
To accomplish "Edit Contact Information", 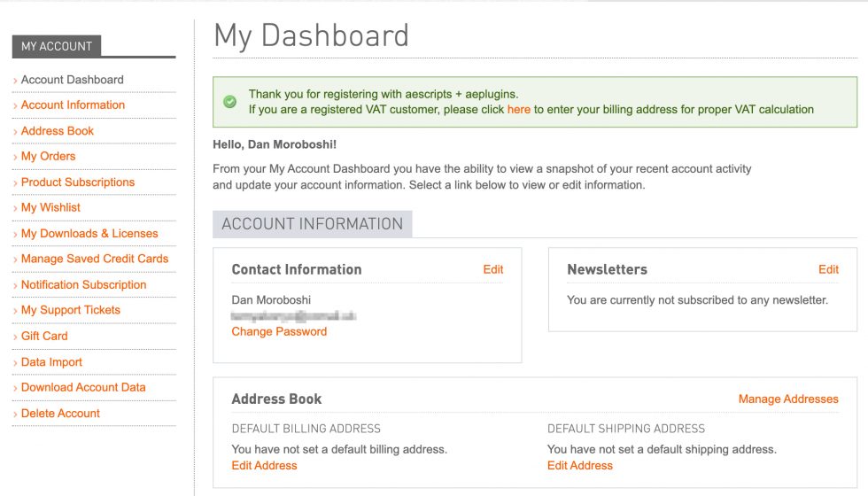I will point(493,269).
